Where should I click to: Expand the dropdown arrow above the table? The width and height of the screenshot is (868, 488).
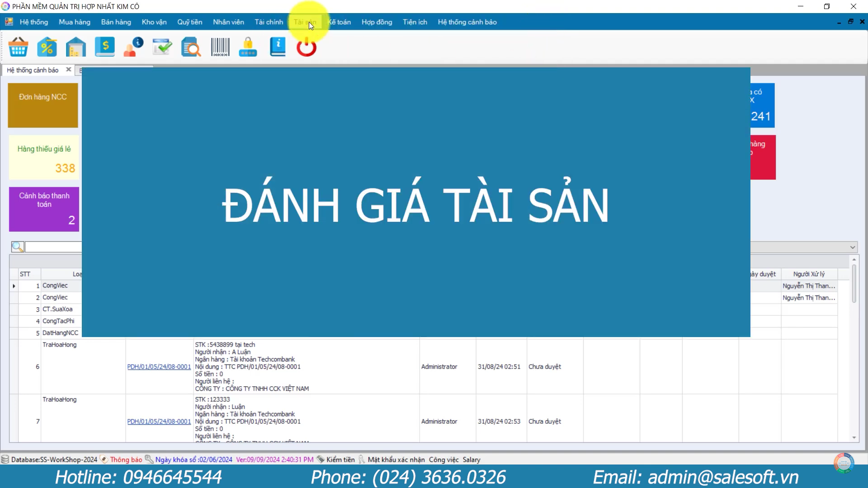[x=853, y=247]
